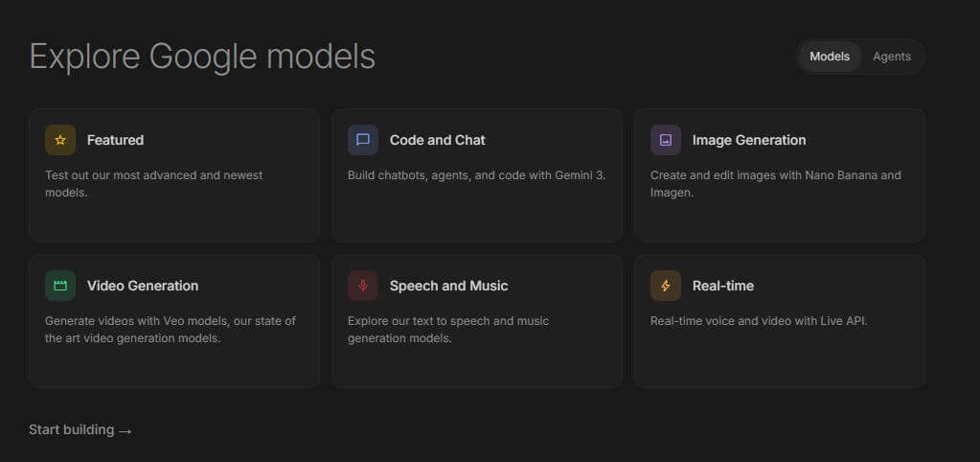The image size is (980, 462).
Task: Click the Real-time lightning bolt icon
Action: coord(666,286)
